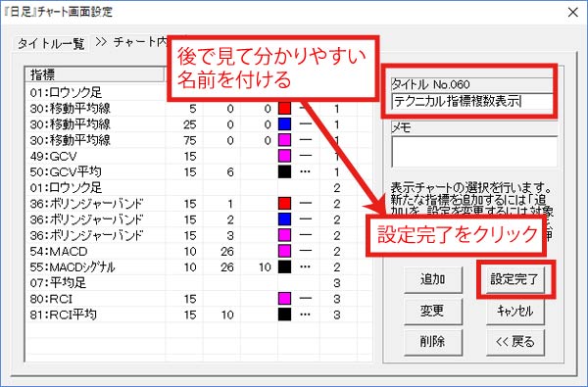
Task: Click the キャンセル button
Action: 515,311
